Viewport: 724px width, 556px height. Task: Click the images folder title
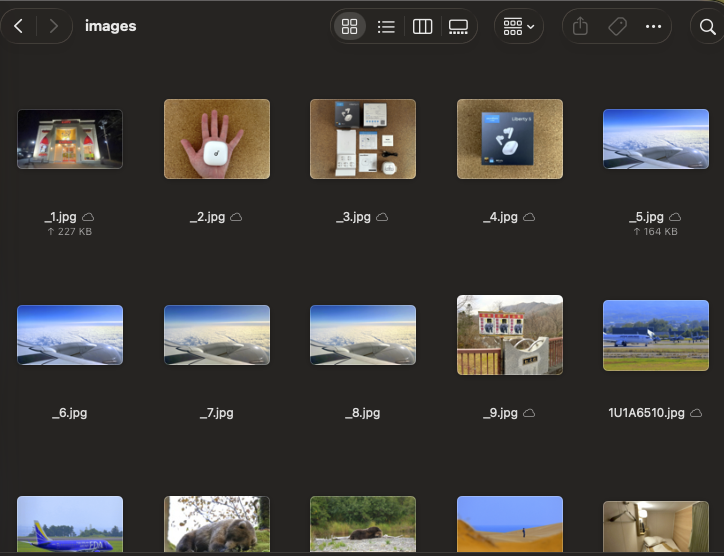111,26
